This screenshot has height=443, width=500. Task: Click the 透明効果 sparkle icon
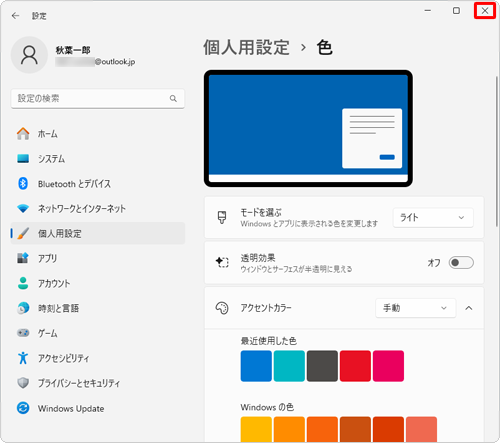click(222, 262)
